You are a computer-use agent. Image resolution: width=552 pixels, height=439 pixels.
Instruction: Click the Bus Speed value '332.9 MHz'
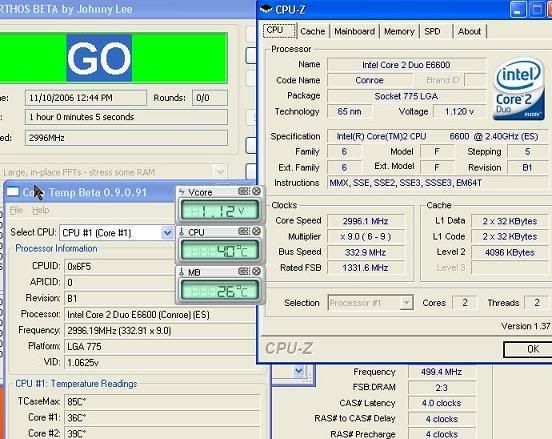click(x=365, y=252)
